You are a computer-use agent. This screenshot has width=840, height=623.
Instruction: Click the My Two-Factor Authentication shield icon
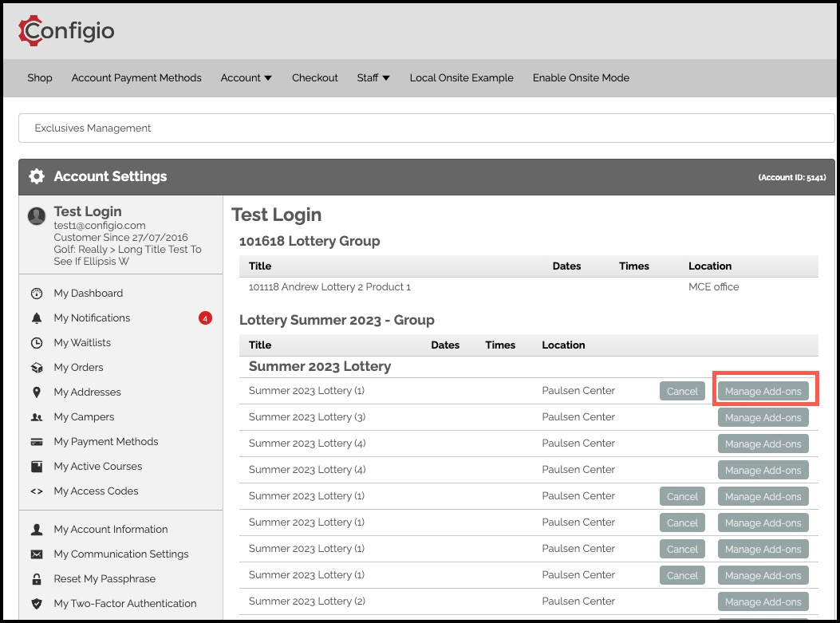point(37,604)
